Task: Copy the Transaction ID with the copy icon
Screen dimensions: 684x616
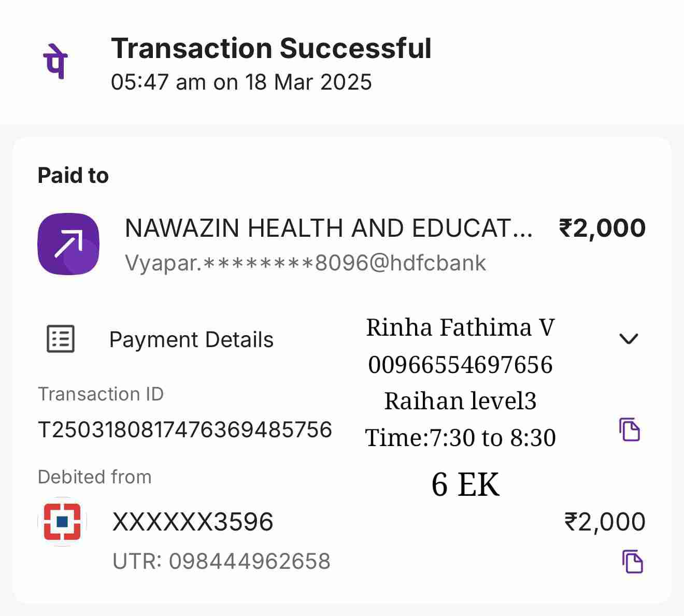Action: click(630, 429)
